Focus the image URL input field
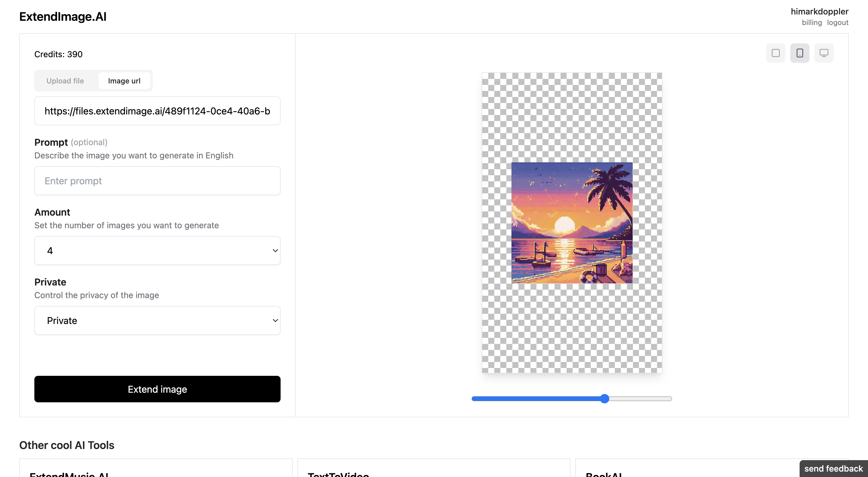 pos(157,111)
